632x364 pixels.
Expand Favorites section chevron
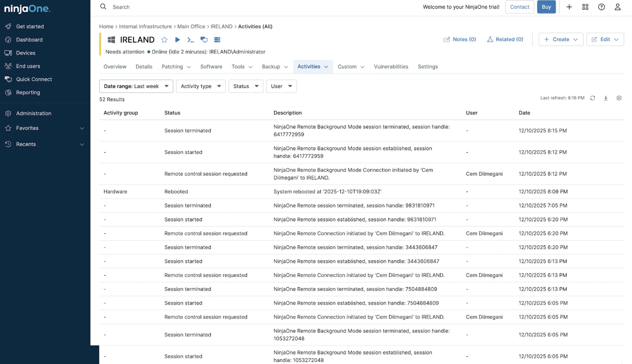click(x=82, y=128)
